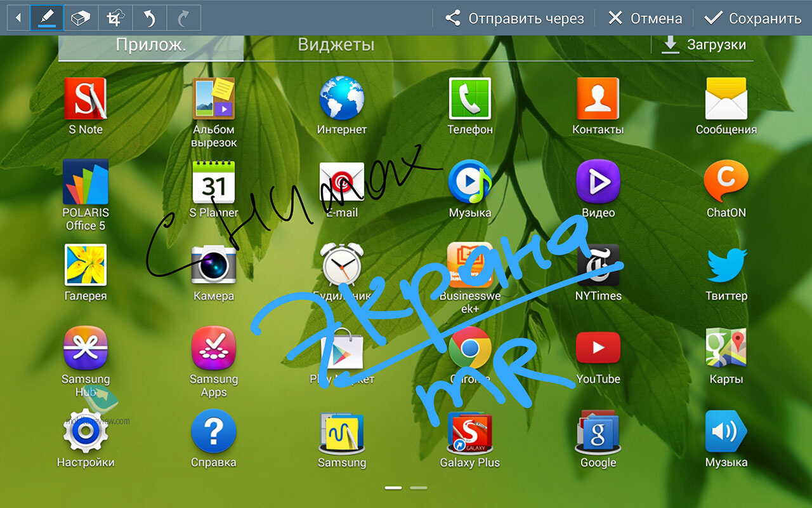Go to the first page indicator
This screenshot has width=812, height=508.
pos(393,488)
